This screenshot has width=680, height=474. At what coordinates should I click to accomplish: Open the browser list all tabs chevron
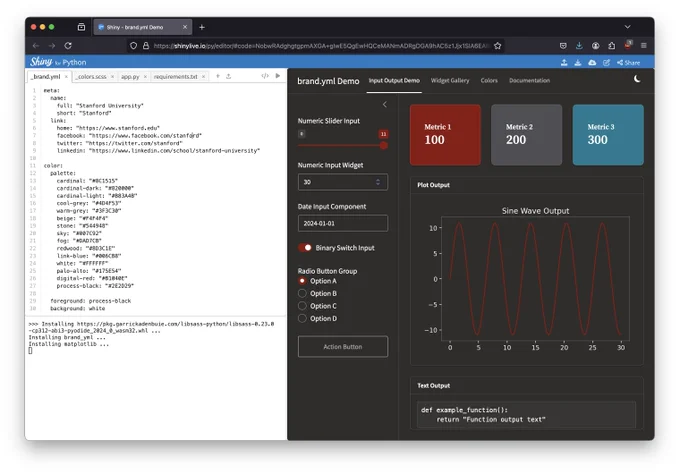pos(628,27)
